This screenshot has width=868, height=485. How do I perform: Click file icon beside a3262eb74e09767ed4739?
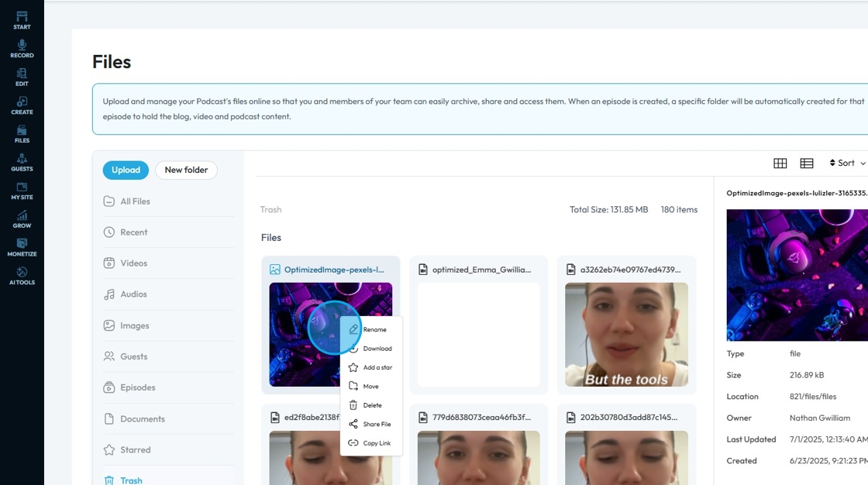coord(570,270)
